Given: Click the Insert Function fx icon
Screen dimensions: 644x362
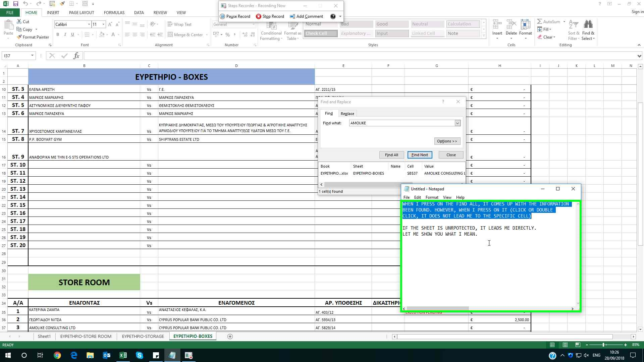Looking at the screenshot, I should (76, 56).
